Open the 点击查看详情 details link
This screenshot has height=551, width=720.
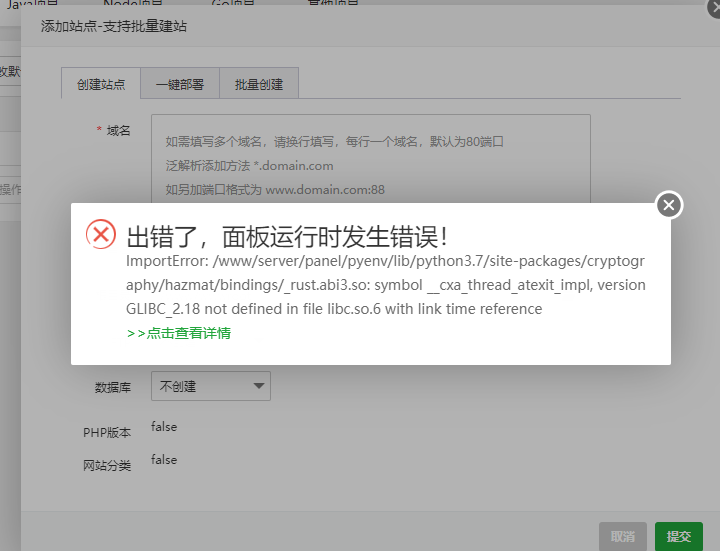pyautogui.click(x=179, y=333)
